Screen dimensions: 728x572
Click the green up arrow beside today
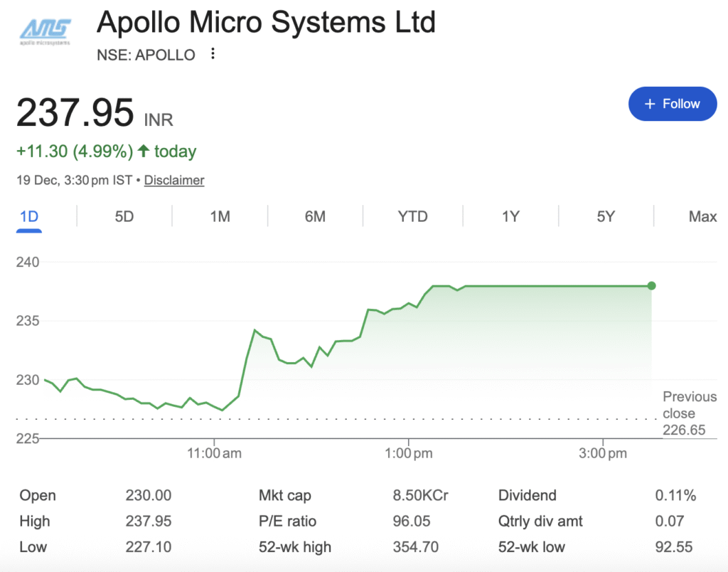144,151
